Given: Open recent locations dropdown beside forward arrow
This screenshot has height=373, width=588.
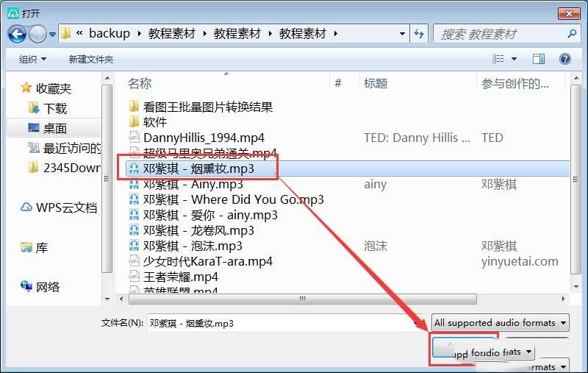Looking at the screenshot, I should pyautogui.click(x=52, y=34).
